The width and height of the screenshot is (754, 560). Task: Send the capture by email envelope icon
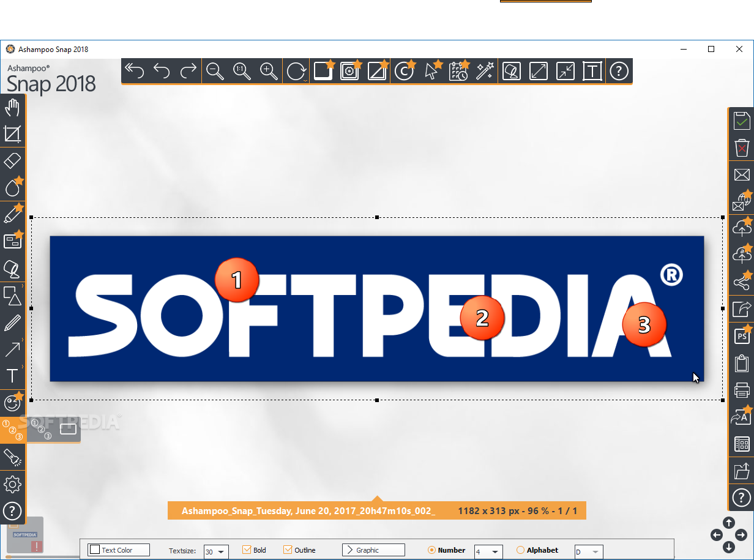click(x=742, y=175)
